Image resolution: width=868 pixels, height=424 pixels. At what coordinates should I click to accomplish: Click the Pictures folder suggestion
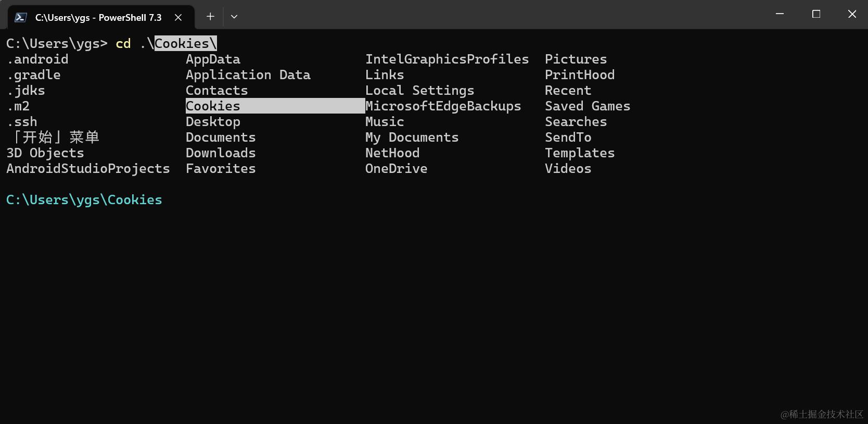576,59
